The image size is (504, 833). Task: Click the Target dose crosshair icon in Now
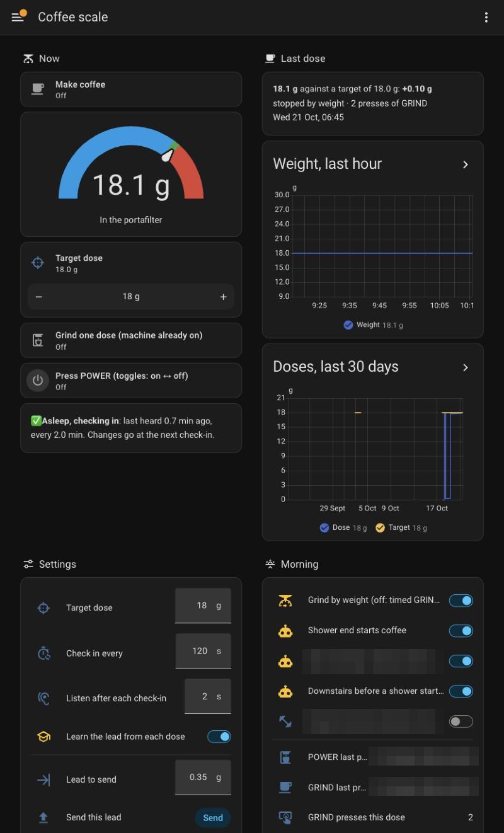coord(38,263)
